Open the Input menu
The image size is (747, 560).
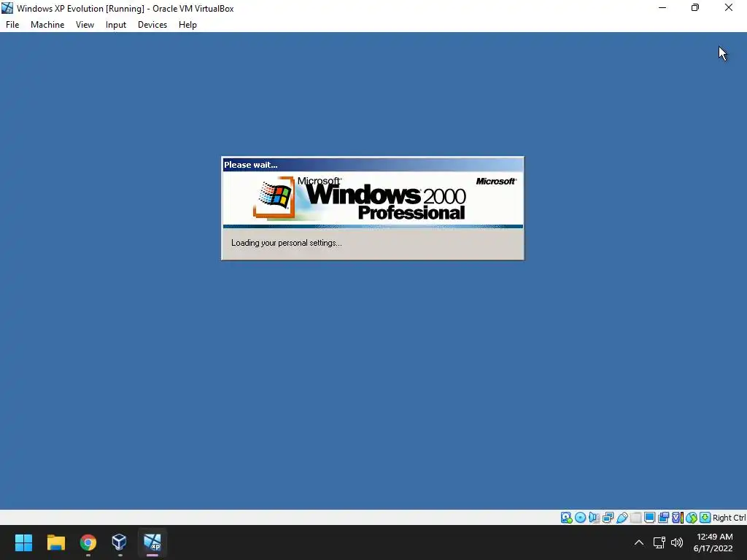[116, 25]
